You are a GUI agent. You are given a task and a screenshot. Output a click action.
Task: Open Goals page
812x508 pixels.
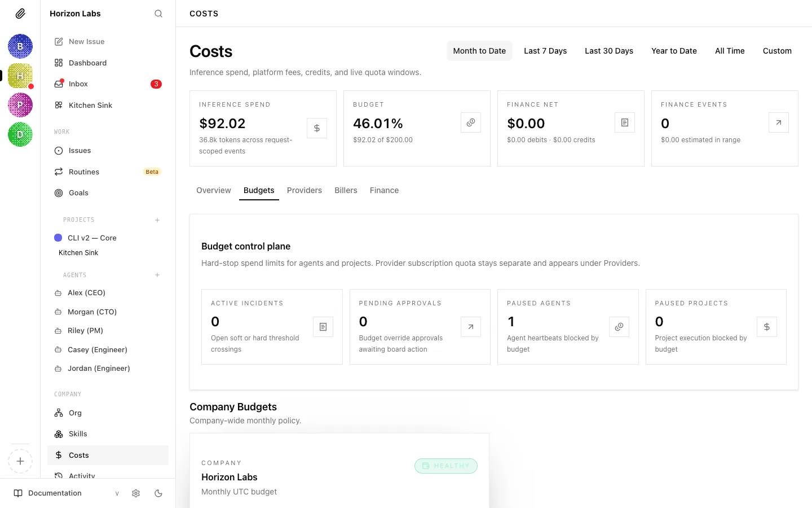pyautogui.click(x=108, y=193)
